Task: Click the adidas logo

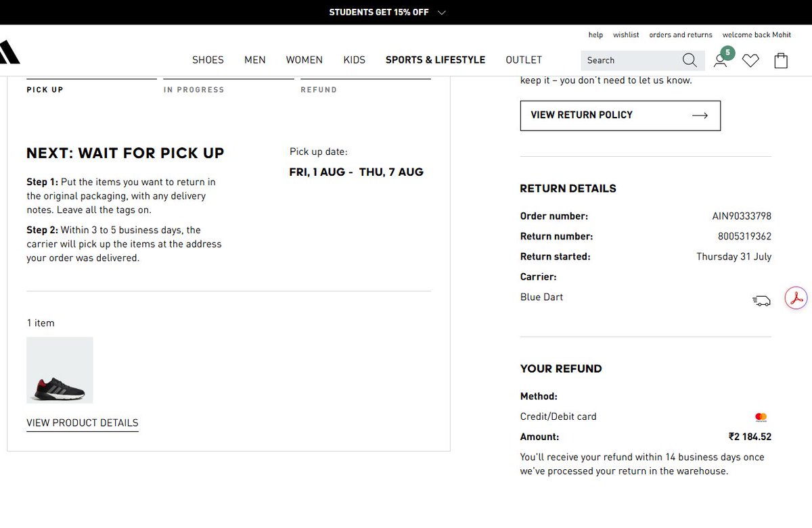Action: [x=9, y=53]
